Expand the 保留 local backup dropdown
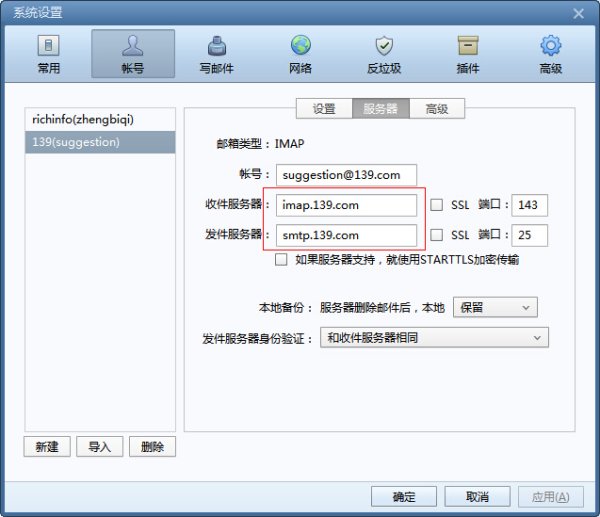The height and width of the screenshot is (517, 600). tap(495, 307)
